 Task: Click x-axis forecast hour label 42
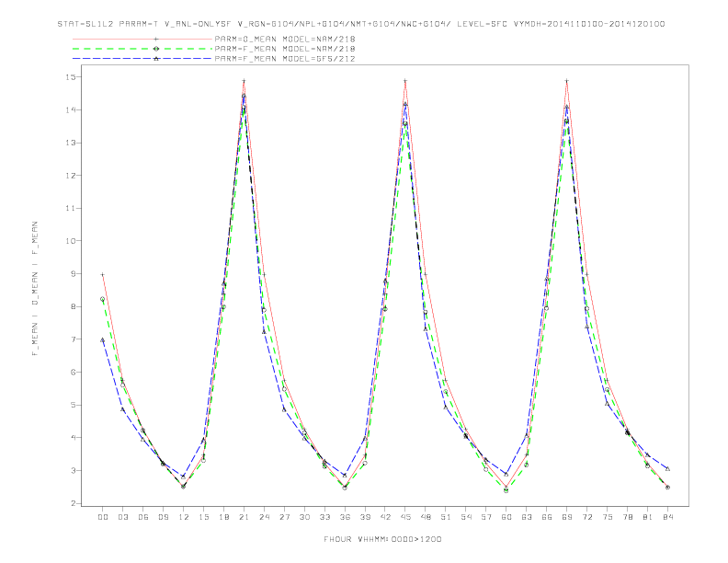coord(385,517)
